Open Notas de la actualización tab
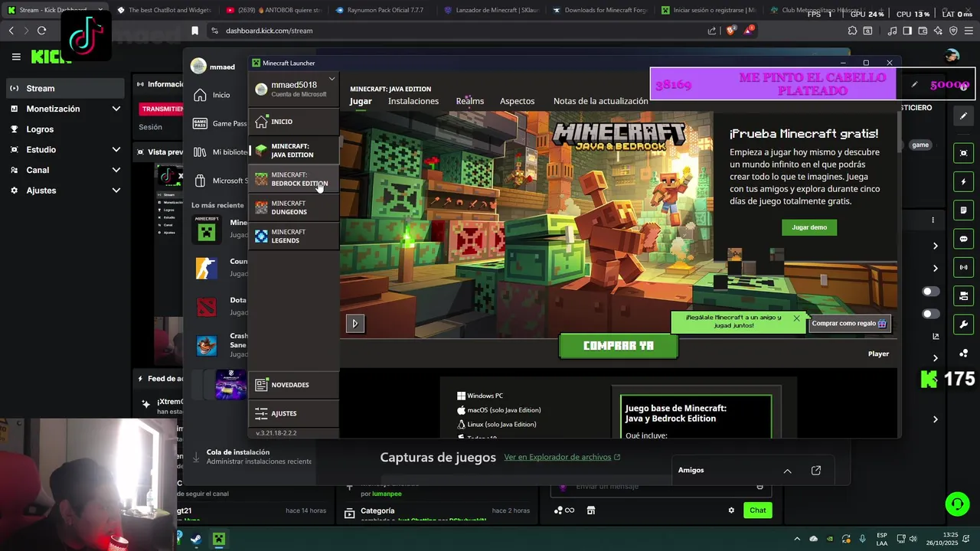Image resolution: width=980 pixels, height=551 pixels. tap(600, 101)
